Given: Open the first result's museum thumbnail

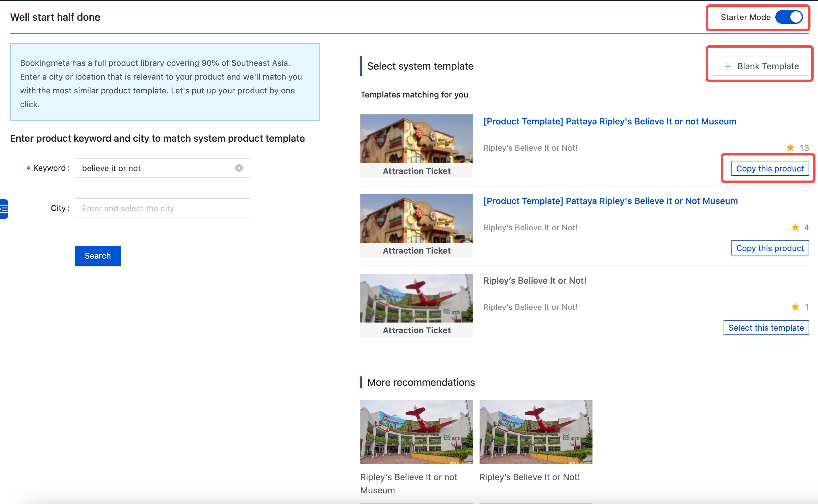Looking at the screenshot, I should pos(417,139).
